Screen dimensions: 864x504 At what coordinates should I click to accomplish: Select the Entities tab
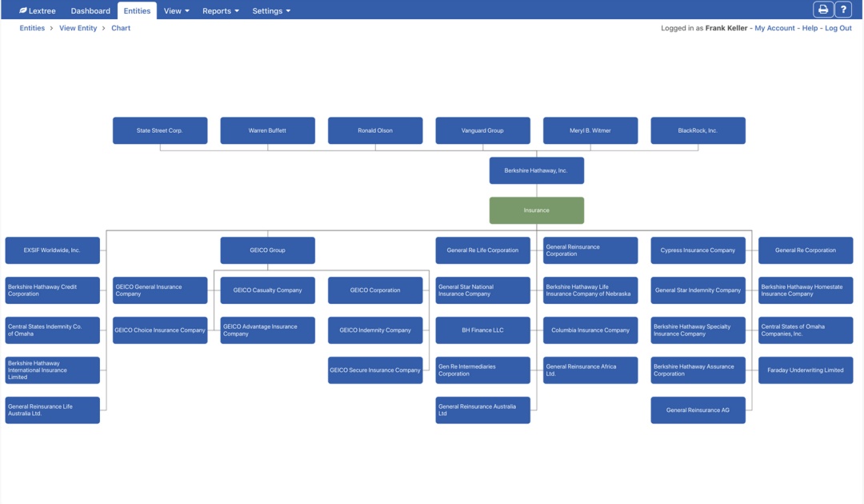tap(137, 10)
